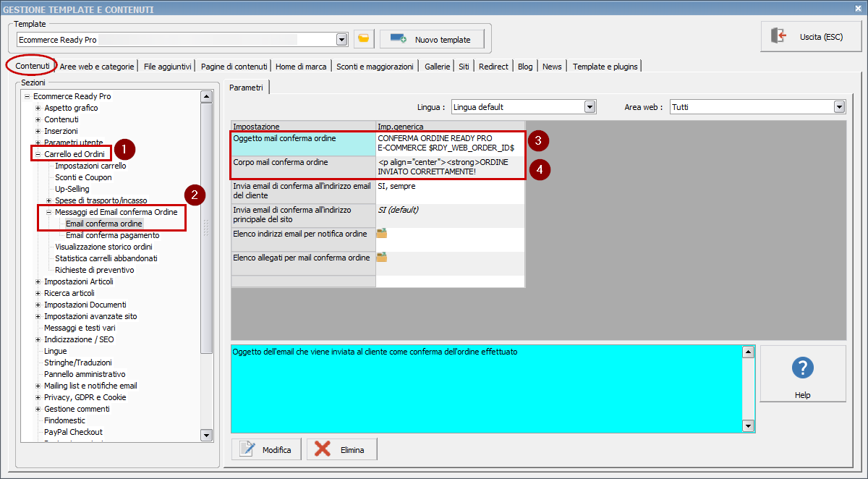
Task: Select Sconti e Coupon tree item
Action: coord(83,177)
